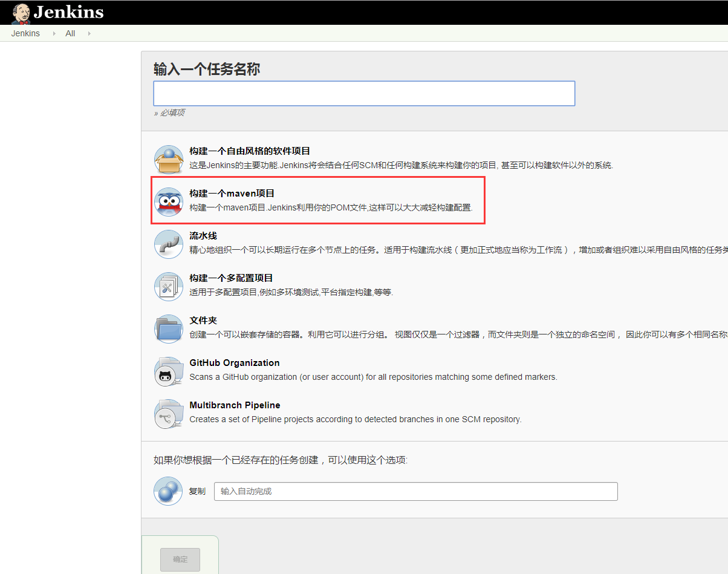
Task: Open the breadcrumb arrow after Jenkins
Action: pos(53,33)
